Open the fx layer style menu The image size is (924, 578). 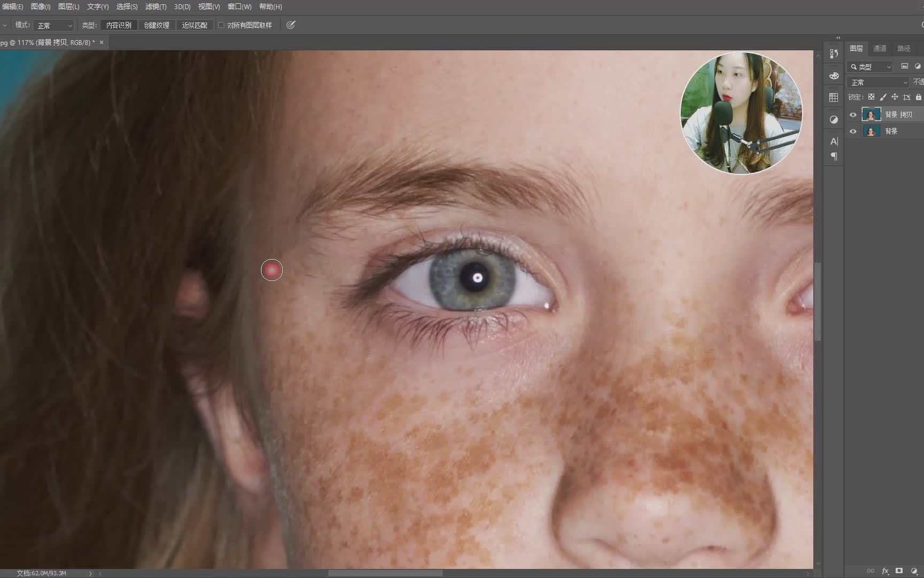coord(885,571)
